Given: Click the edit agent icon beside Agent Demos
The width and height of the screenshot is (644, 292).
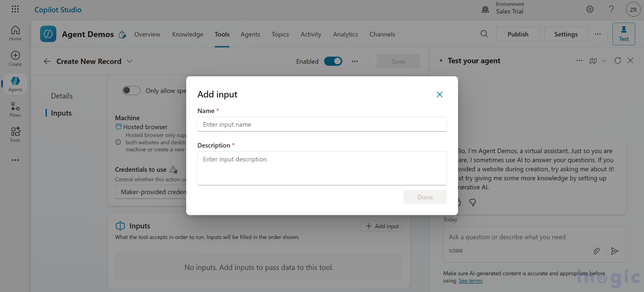Looking at the screenshot, I should pyautogui.click(x=122, y=35).
